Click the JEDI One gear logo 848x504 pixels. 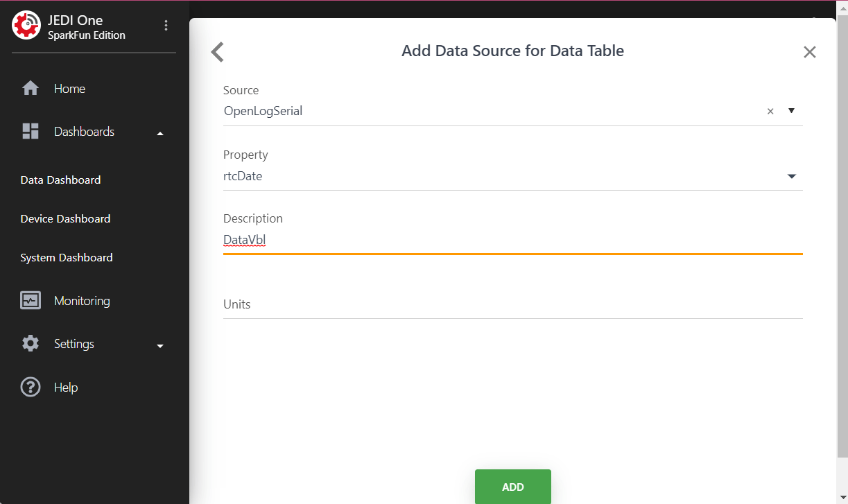(26, 26)
